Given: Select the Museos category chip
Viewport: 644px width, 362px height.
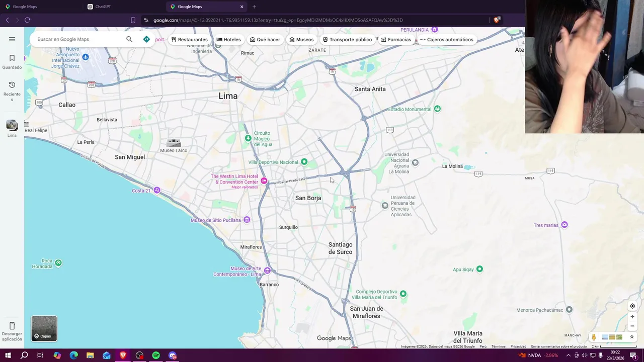Looking at the screenshot, I should 301,40.
